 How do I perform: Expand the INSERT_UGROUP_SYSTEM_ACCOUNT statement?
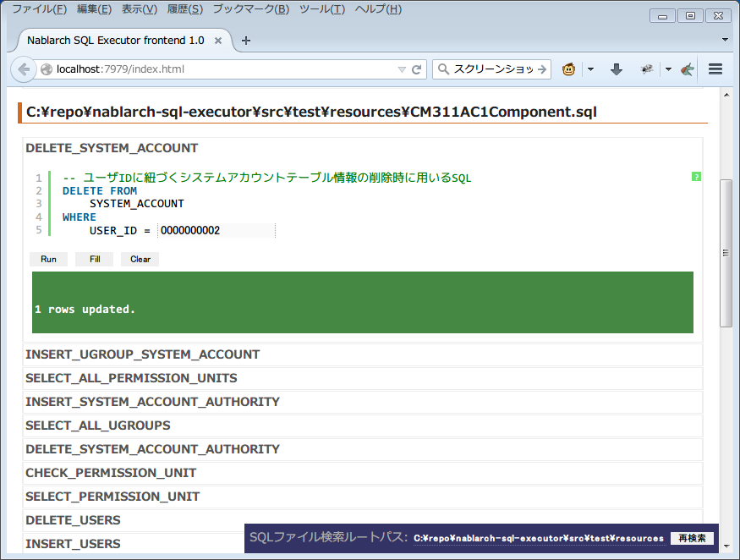coord(142,354)
